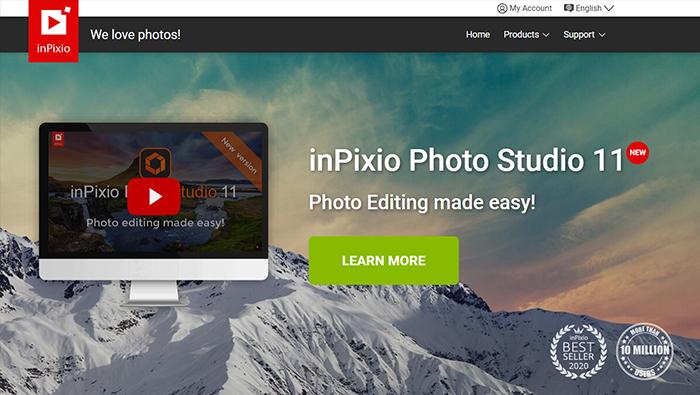Expand the Support chevron arrow
The height and width of the screenshot is (395, 700).
(602, 35)
